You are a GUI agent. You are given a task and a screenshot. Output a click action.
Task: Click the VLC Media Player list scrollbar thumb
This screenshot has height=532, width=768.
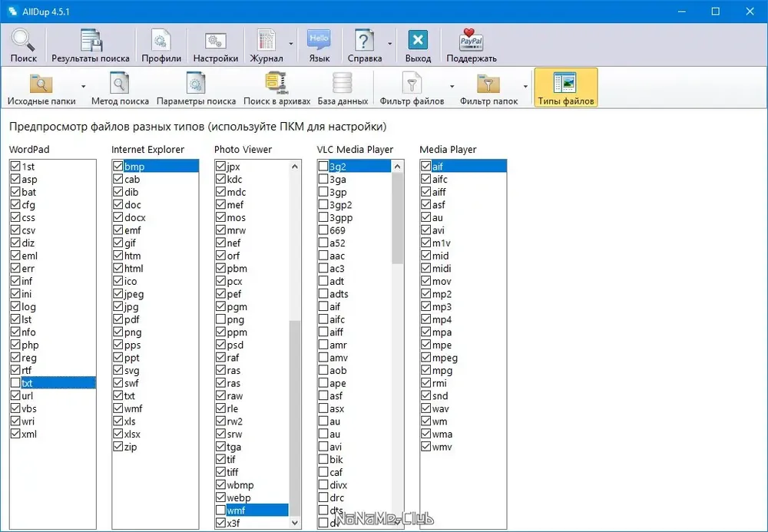point(398,218)
